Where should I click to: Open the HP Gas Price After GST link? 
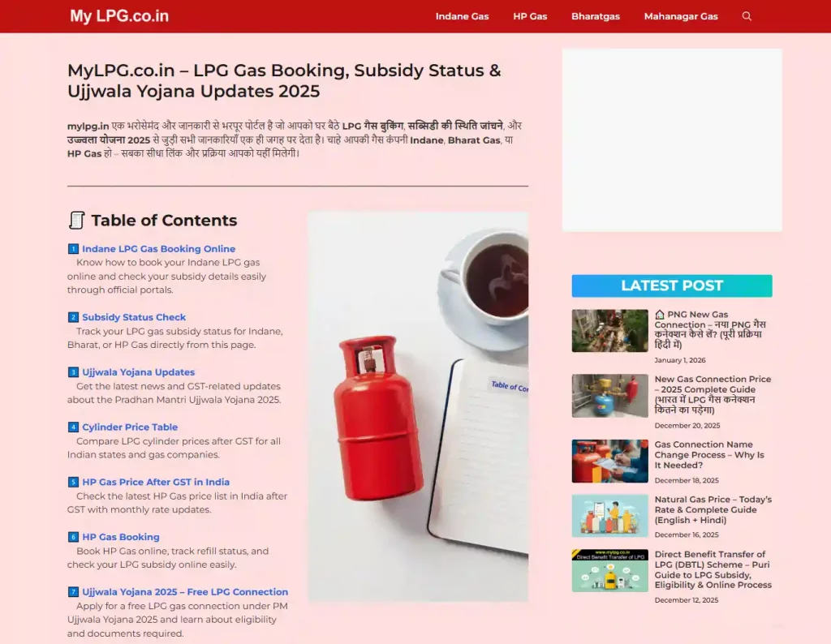156,482
